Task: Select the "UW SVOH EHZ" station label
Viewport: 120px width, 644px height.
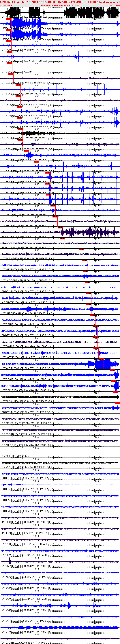Action: (x=10, y=171)
